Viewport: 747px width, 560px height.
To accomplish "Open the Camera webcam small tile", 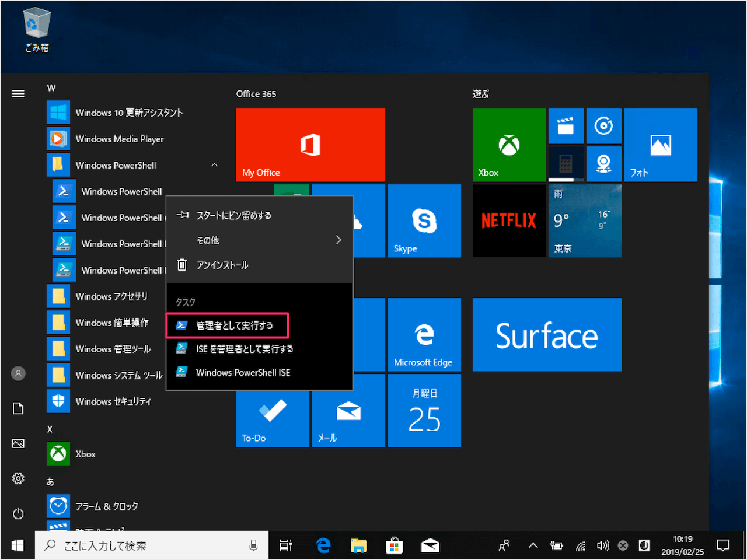I will pyautogui.click(x=603, y=164).
